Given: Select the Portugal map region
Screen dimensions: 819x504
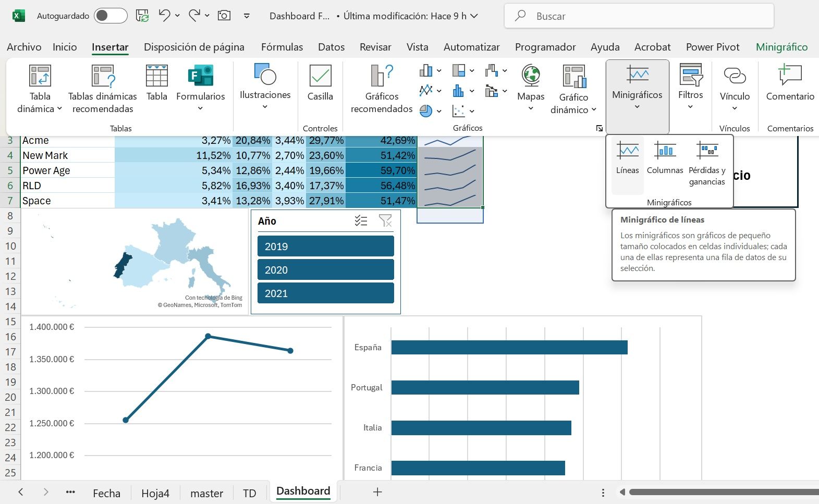Looking at the screenshot, I should coord(123,265).
